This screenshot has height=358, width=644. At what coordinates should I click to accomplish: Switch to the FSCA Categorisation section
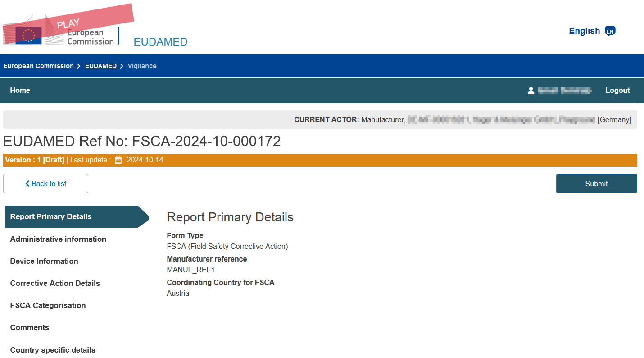tap(48, 305)
